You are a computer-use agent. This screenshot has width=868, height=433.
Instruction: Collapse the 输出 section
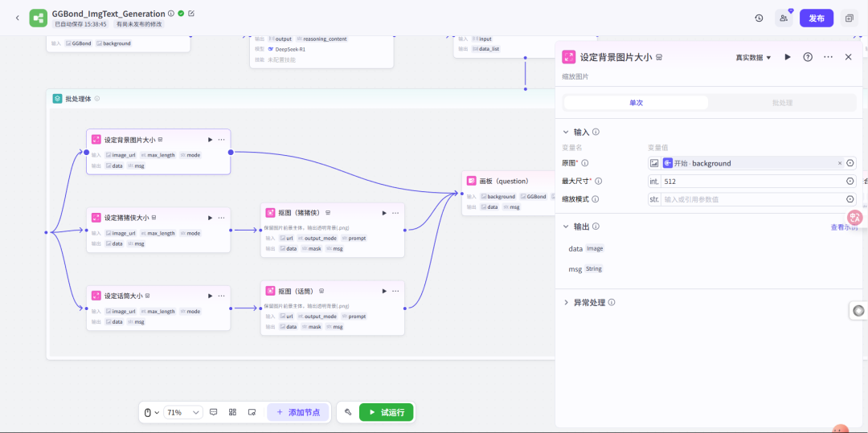(x=565, y=227)
